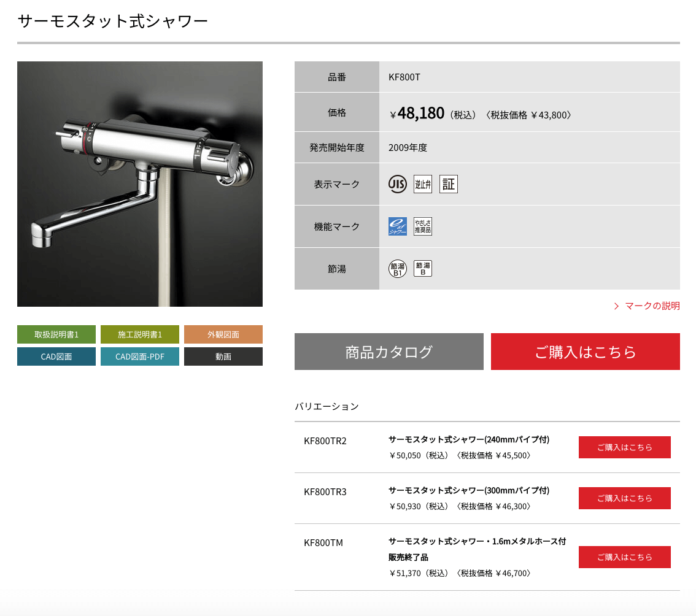Open the 取扱説明書1 manual button

(56, 334)
